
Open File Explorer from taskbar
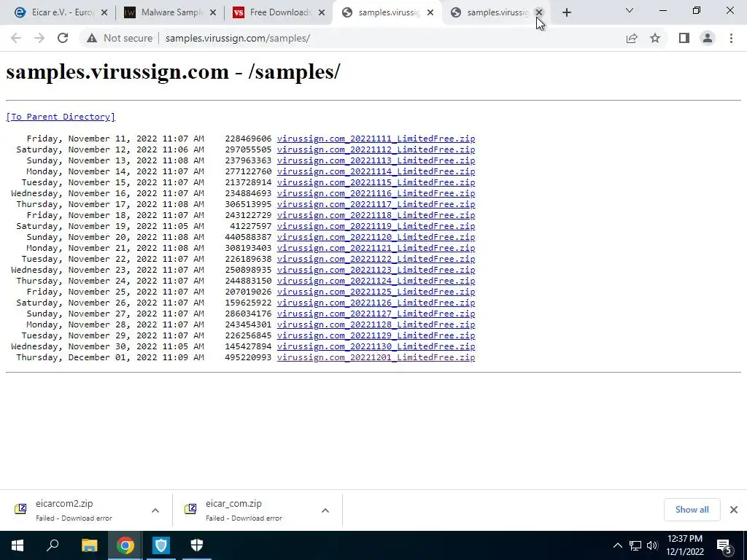coord(89,545)
